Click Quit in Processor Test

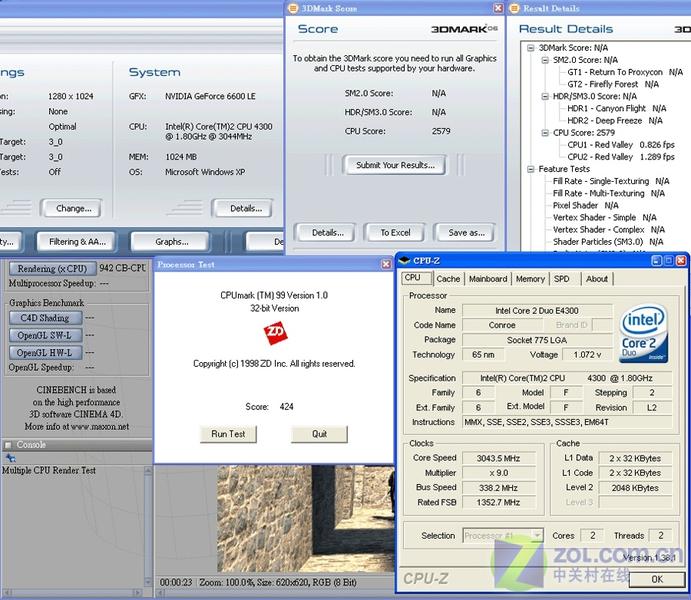tap(319, 434)
